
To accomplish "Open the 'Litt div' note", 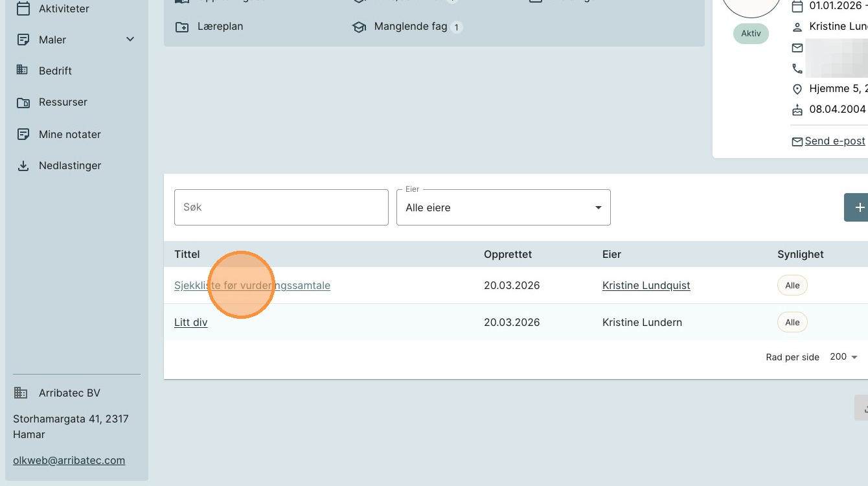I will [x=190, y=323].
